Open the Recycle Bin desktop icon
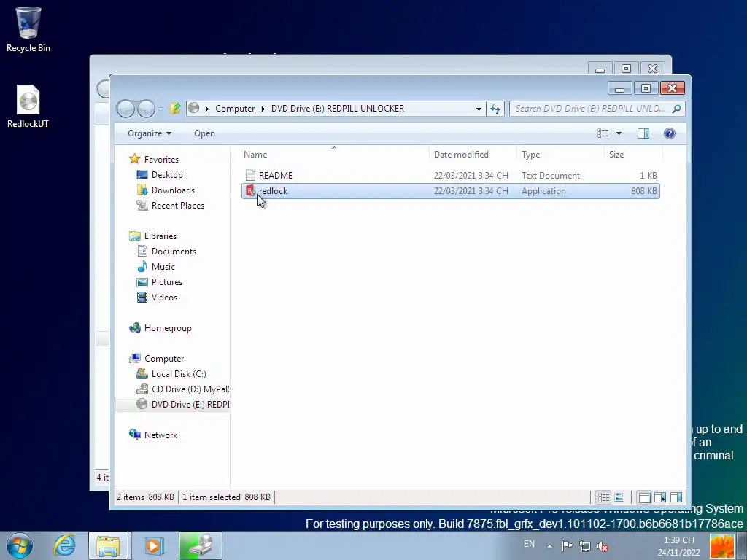Viewport: 747px width, 560px height. click(28, 29)
